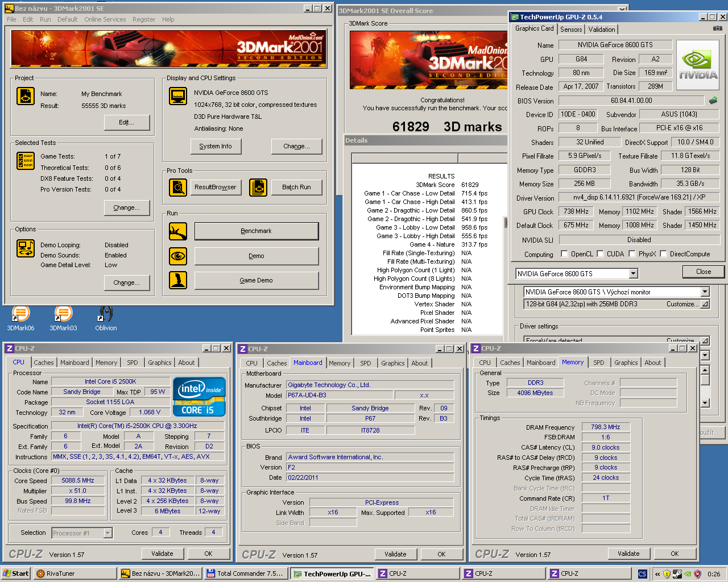The height and width of the screenshot is (582, 728).
Task: Click the P67A-UD4-B3 model field
Action: pos(339,395)
